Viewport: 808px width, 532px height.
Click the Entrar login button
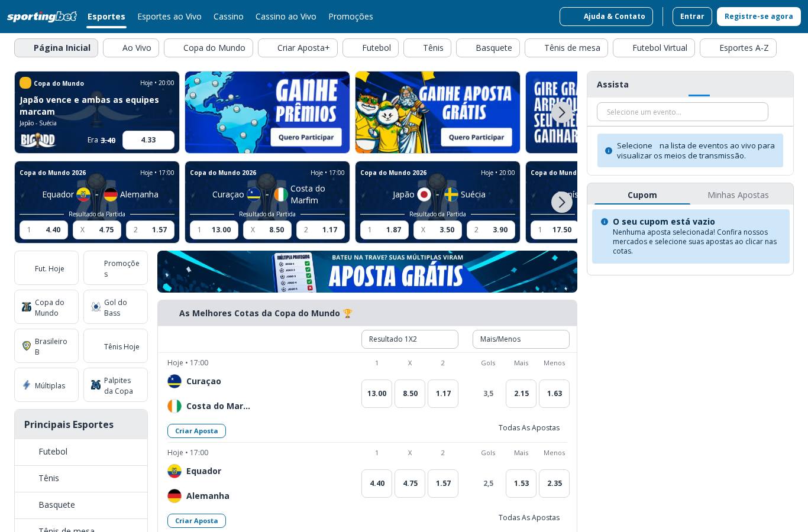(x=692, y=17)
